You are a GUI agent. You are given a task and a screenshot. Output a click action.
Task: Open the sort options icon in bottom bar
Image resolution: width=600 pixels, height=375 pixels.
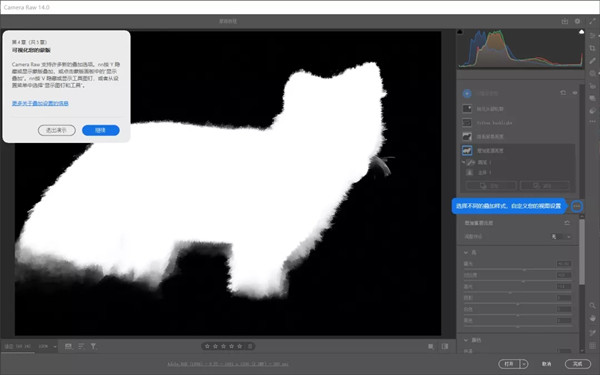coord(81,346)
